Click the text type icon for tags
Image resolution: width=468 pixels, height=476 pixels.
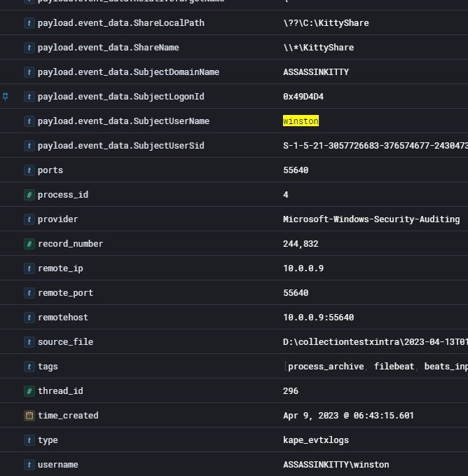(29, 367)
